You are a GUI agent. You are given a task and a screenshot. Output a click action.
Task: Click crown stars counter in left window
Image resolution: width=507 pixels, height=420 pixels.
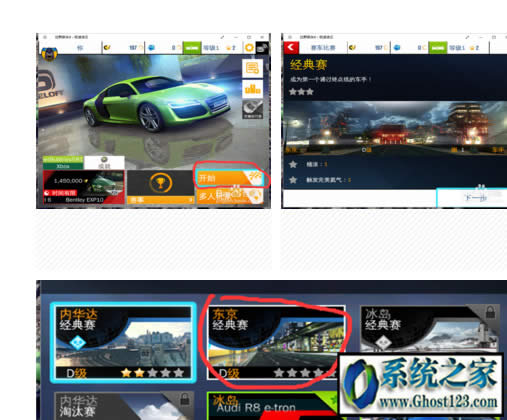(x=231, y=48)
